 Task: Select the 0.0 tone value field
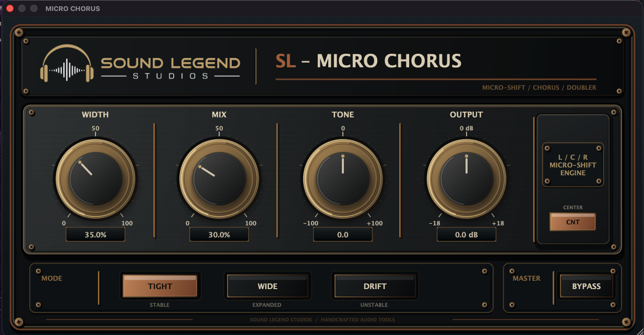pyautogui.click(x=343, y=235)
